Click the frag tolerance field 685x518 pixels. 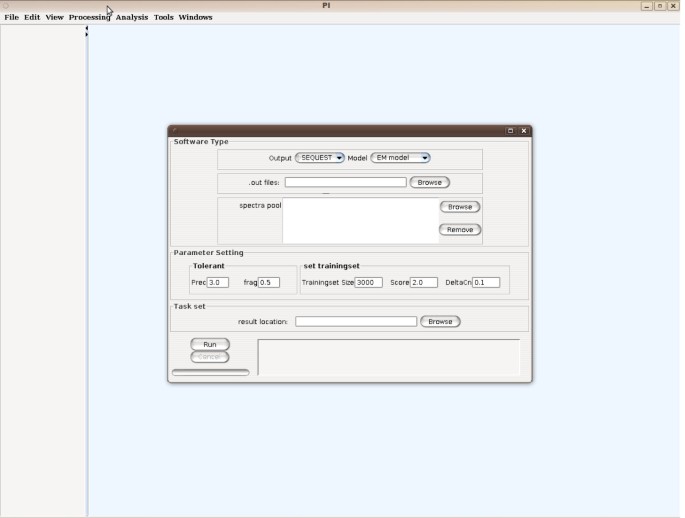269,283
